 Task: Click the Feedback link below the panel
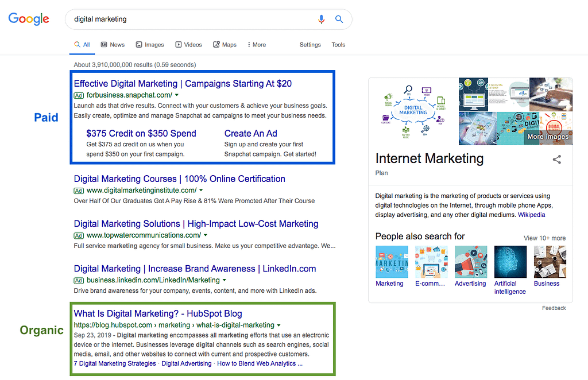pyautogui.click(x=554, y=308)
